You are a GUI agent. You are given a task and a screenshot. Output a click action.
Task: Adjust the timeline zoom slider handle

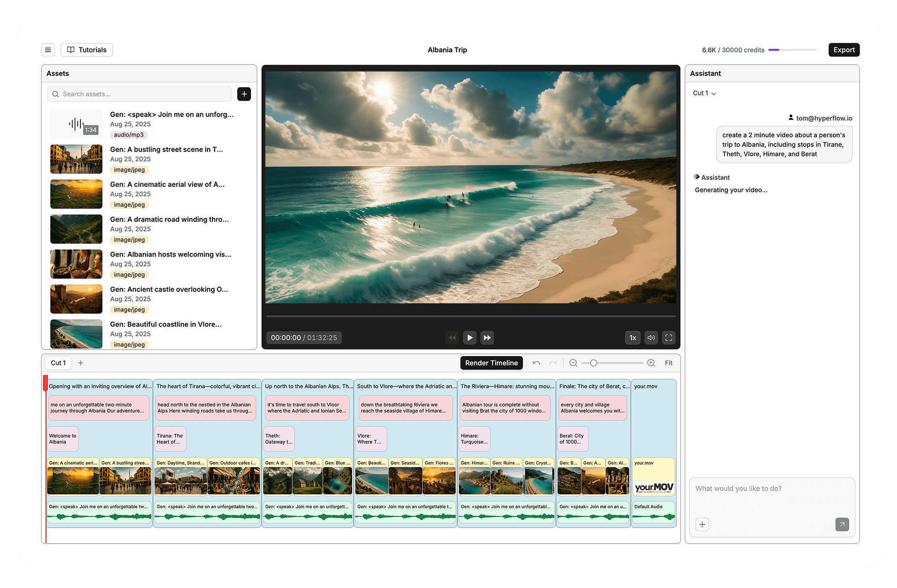593,363
